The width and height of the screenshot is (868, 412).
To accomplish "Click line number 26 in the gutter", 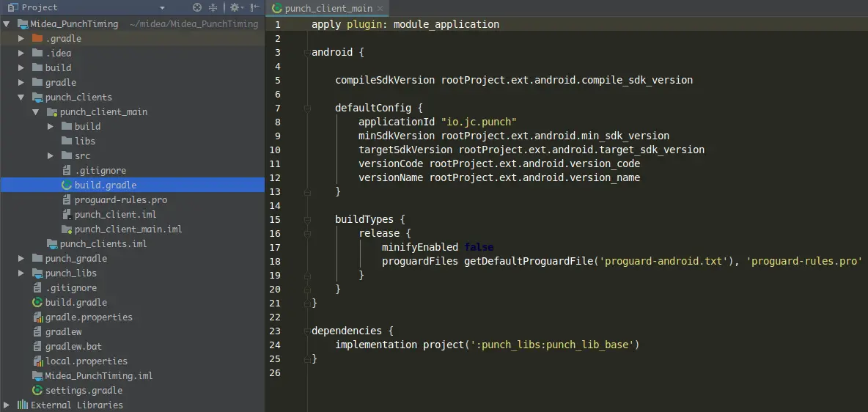I will click(x=275, y=372).
